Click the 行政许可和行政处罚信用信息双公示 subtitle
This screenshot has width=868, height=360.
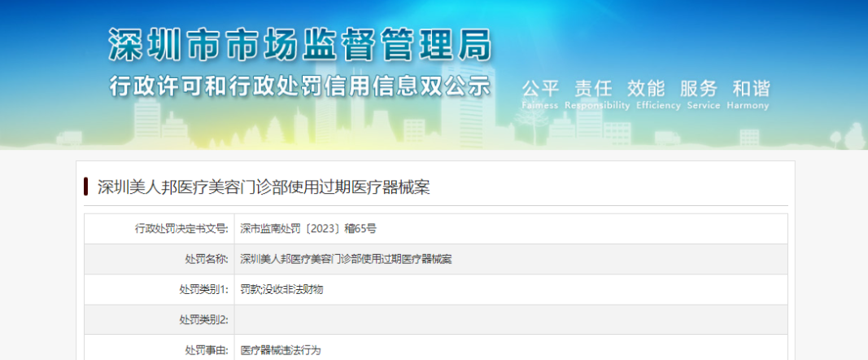(300, 86)
